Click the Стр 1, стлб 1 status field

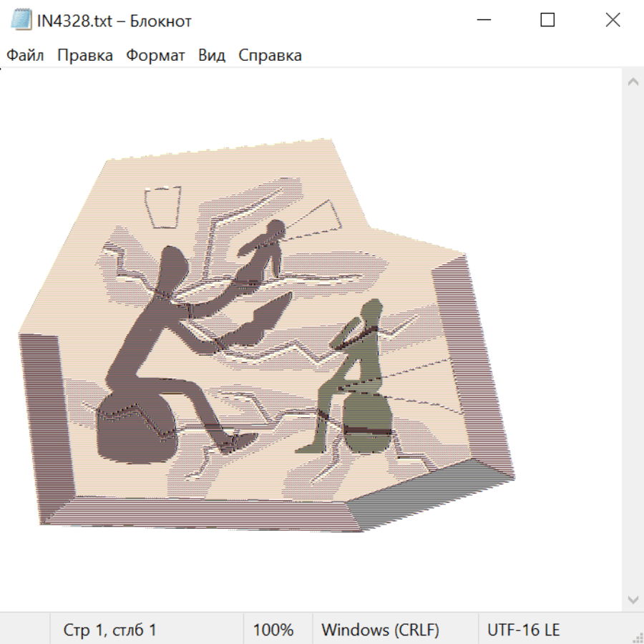click(x=109, y=630)
